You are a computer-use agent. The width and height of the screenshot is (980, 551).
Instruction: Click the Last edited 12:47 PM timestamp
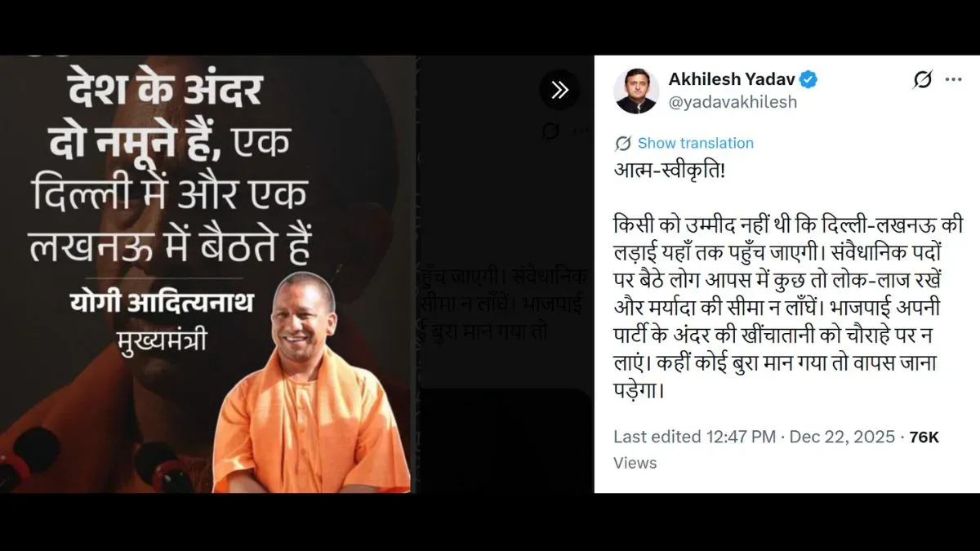[x=694, y=437]
